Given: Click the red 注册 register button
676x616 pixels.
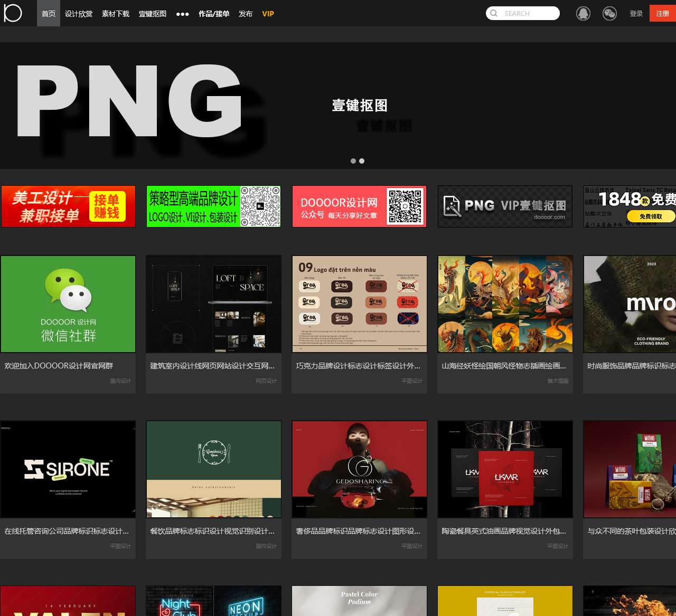Looking at the screenshot, I should coord(663,13).
